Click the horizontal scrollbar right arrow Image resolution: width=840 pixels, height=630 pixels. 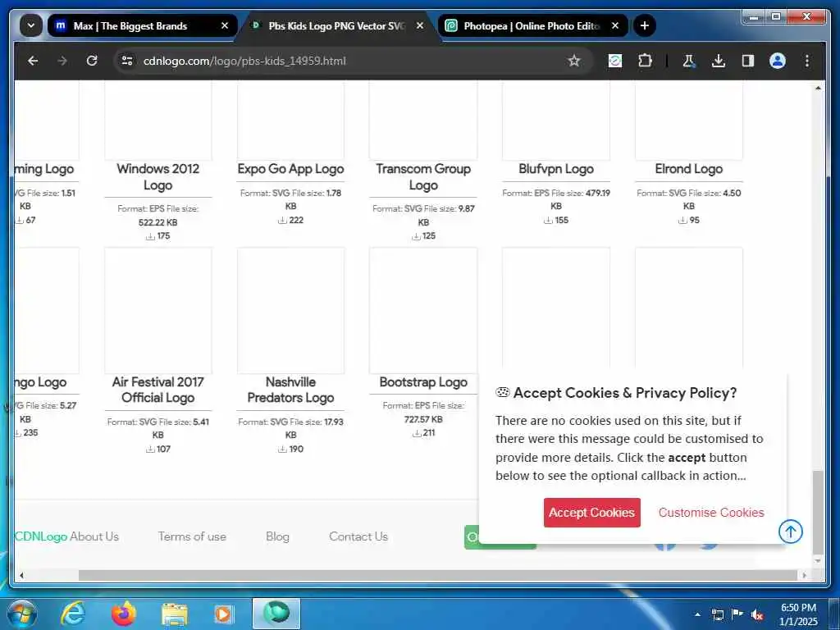[x=804, y=575]
